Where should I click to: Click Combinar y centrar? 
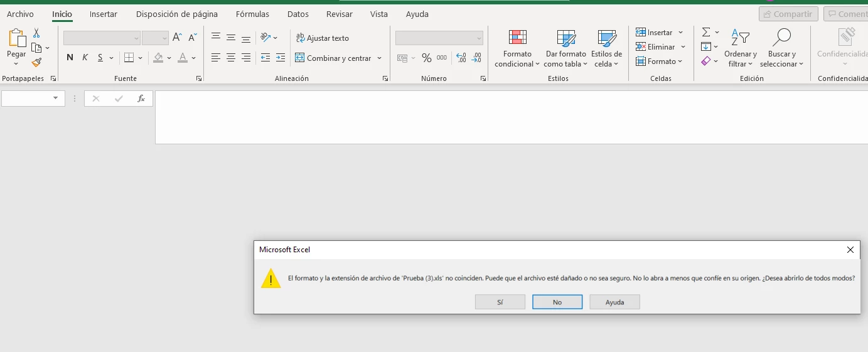pos(333,58)
